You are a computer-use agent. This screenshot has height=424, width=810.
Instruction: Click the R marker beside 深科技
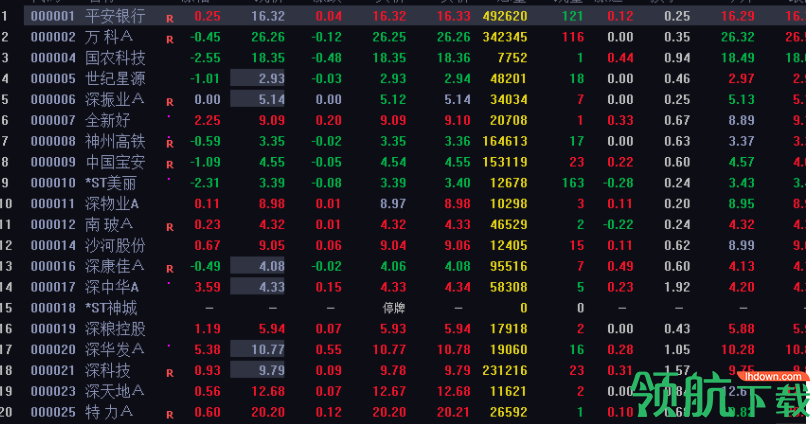[170, 373]
